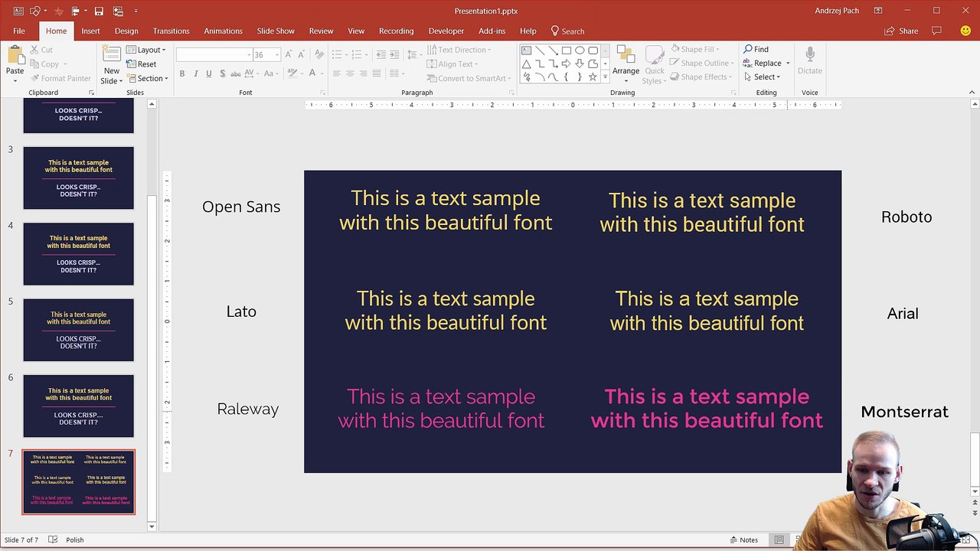Click the Text Shadow icon

coord(222,73)
